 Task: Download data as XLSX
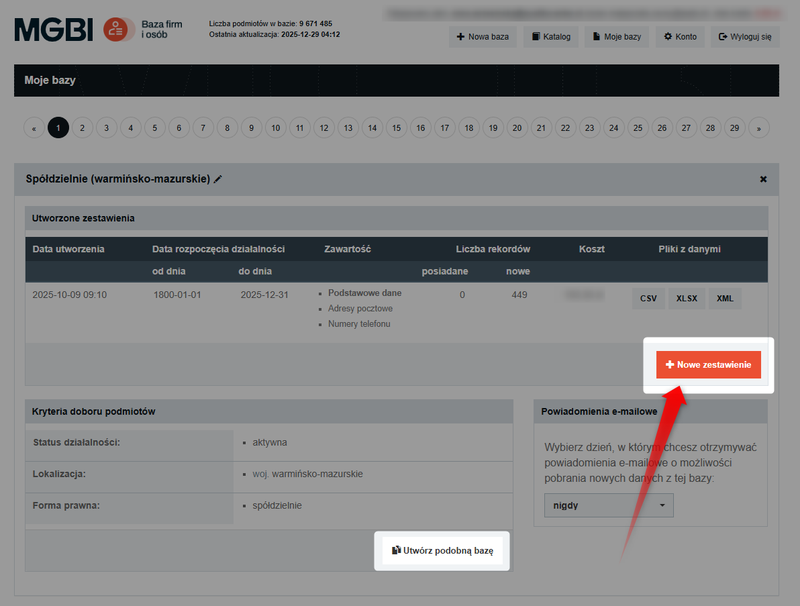pyautogui.click(x=686, y=297)
